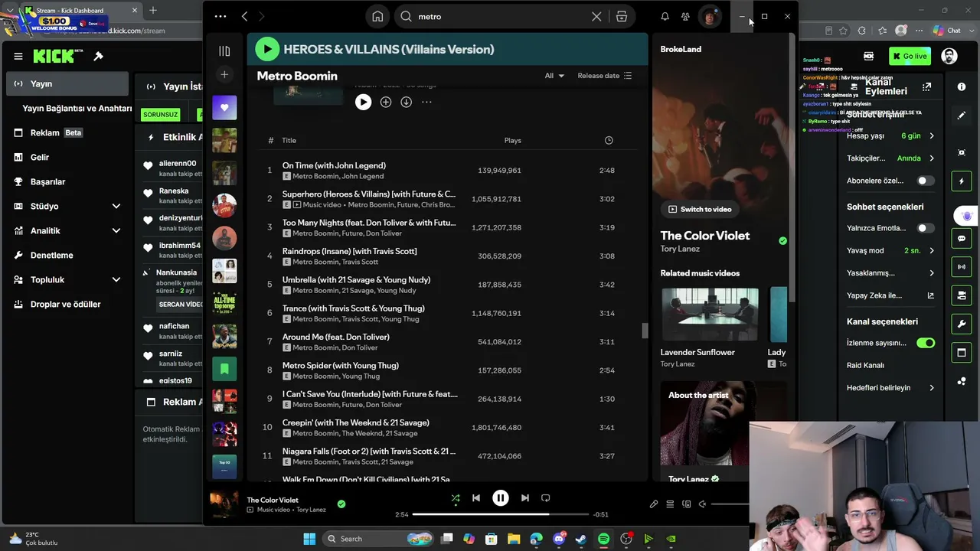Mute volume via the speaker icon

click(702, 504)
